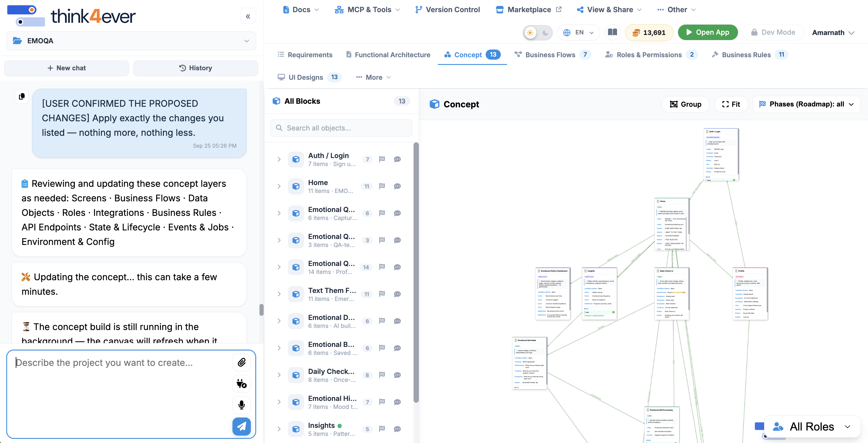Open the Amarnath user menu
The image size is (868, 443).
pos(833,33)
